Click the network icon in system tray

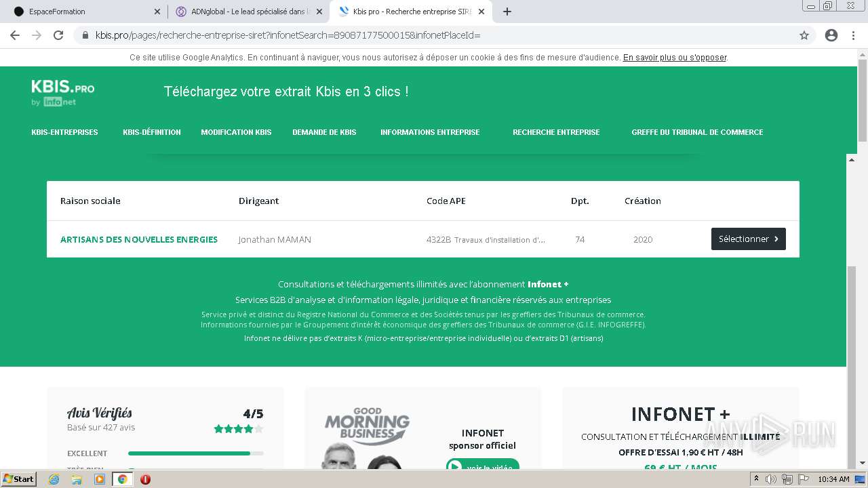787,479
